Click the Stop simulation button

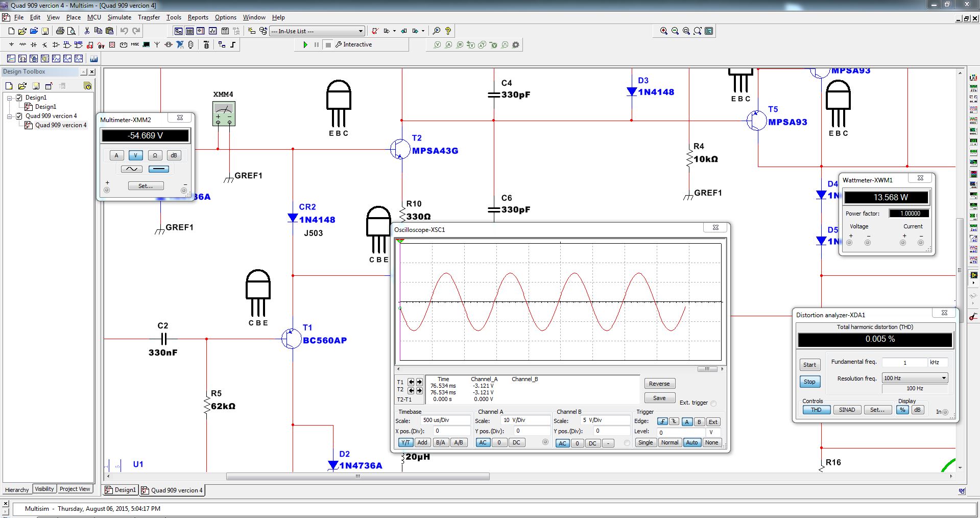tap(328, 45)
